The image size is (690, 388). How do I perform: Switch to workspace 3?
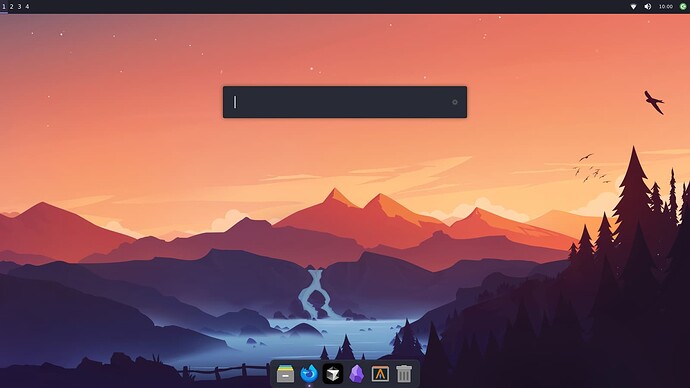pos(19,7)
